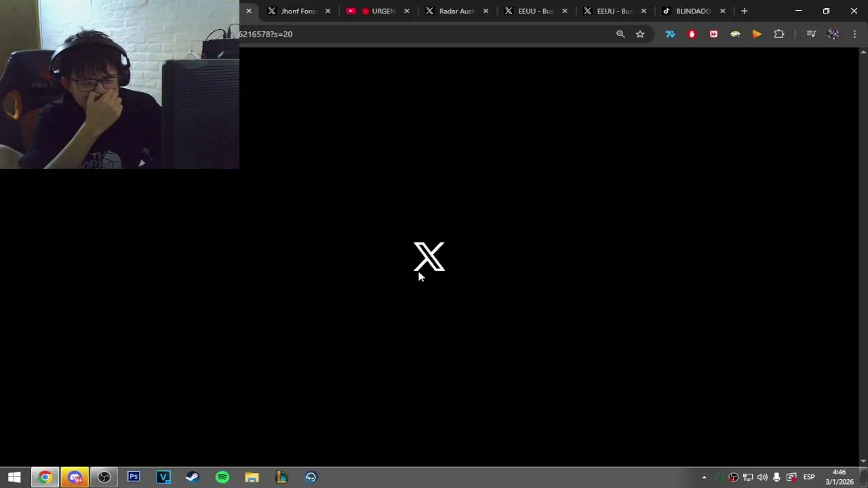The width and height of the screenshot is (868, 488).
Task: Open the headset app on the taskbar
Action: click(x=311, y=477)
